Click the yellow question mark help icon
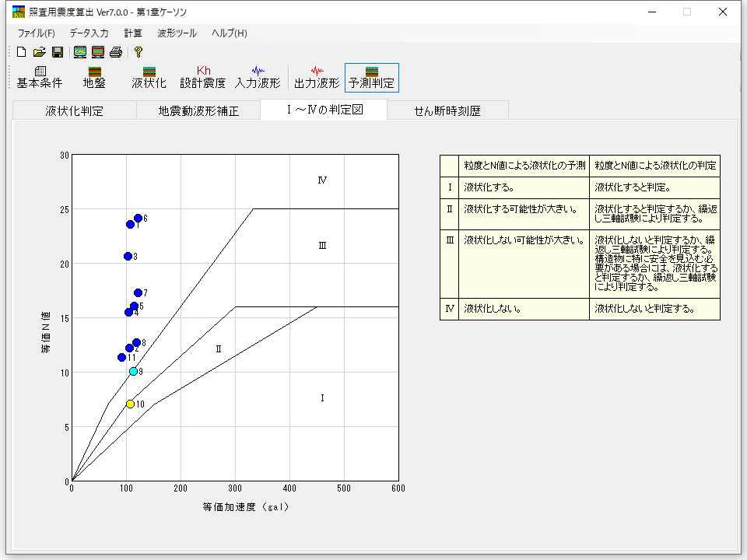The image size is (747, 560). pyautogui.click(x=139, y=52)
